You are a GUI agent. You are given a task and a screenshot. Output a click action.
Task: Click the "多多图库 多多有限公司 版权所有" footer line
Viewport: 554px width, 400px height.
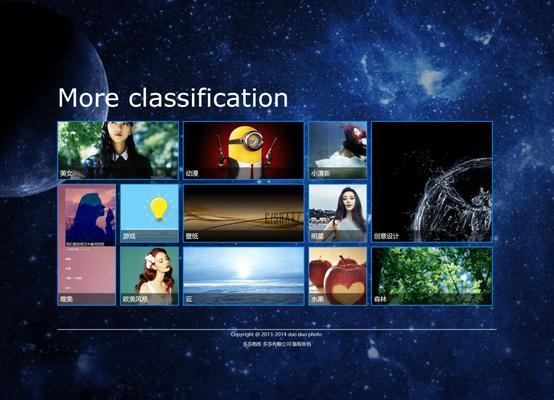click(x=277, y=344)
